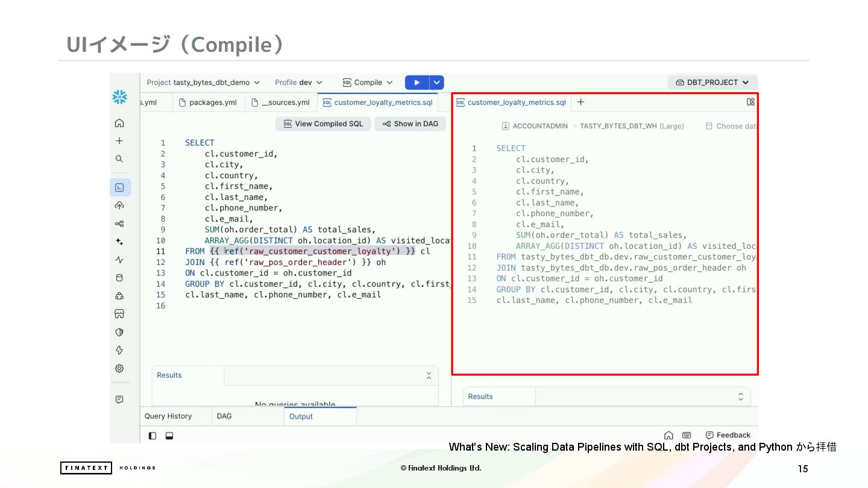Image resolution: width=868 pixels, height=488 pixels.
Task: Click the plus Create icon in sidebar
Action: (119, 140)
